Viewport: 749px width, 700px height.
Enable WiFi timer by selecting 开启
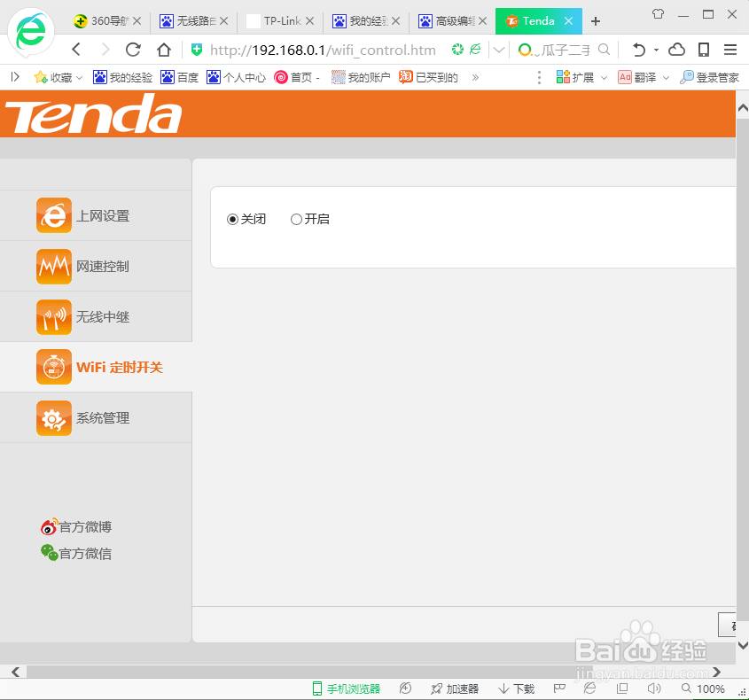(294, 219)
